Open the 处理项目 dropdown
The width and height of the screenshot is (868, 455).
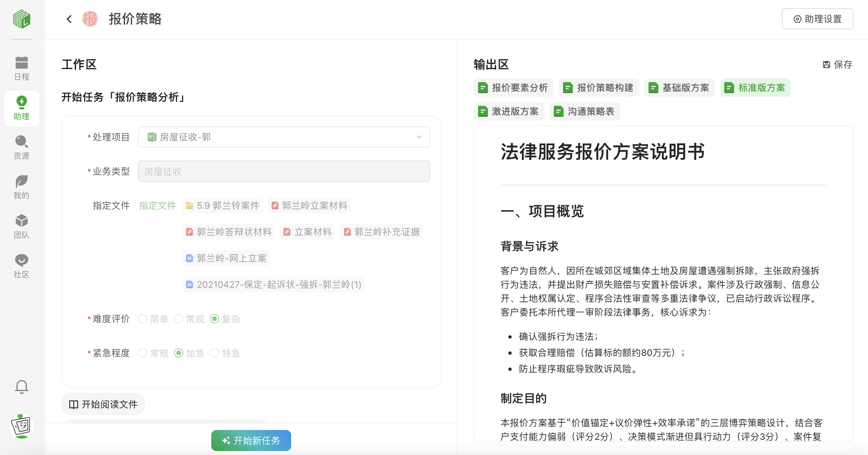click(x=284, y=137)
